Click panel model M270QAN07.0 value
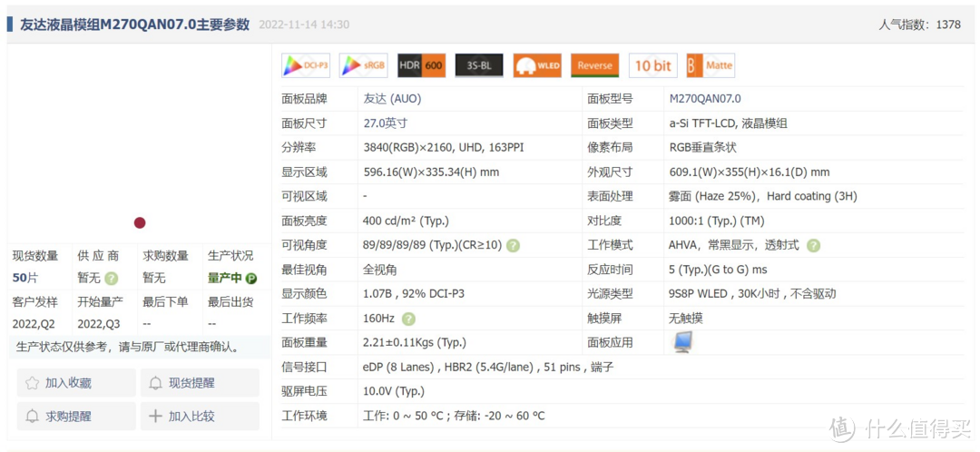The height and width of the screenshot is (452, 980). 705,99
